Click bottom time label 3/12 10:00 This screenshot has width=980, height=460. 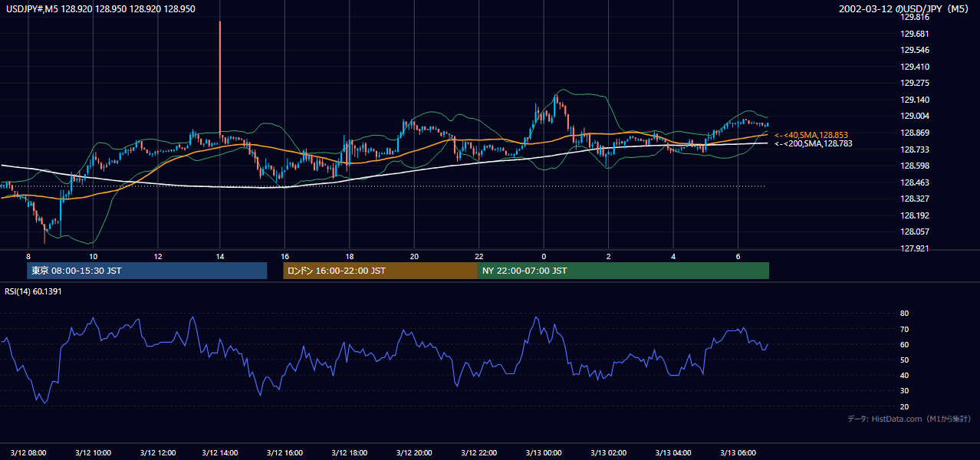[93, 452]
